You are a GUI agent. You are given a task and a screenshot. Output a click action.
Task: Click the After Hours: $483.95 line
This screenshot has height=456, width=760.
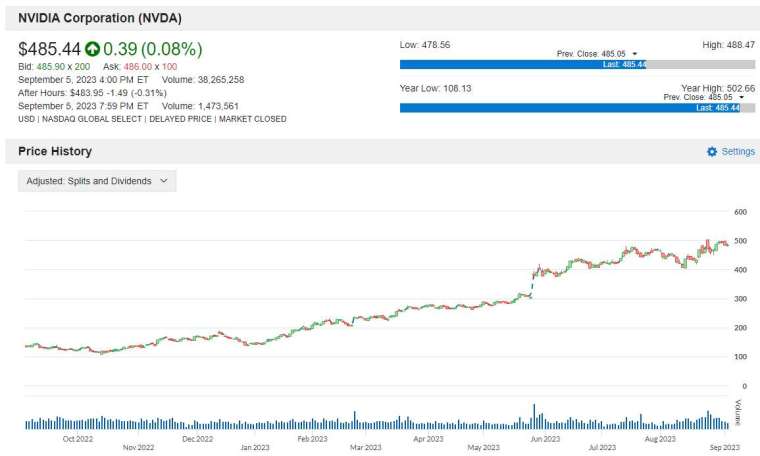pyautogui.click(x=92, y=93)
